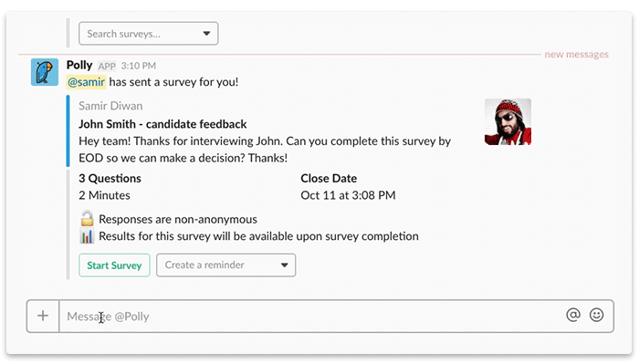This screenshot has height=364, width=639.
Task: Click the bar chart results icon
Action: [87, 236]
